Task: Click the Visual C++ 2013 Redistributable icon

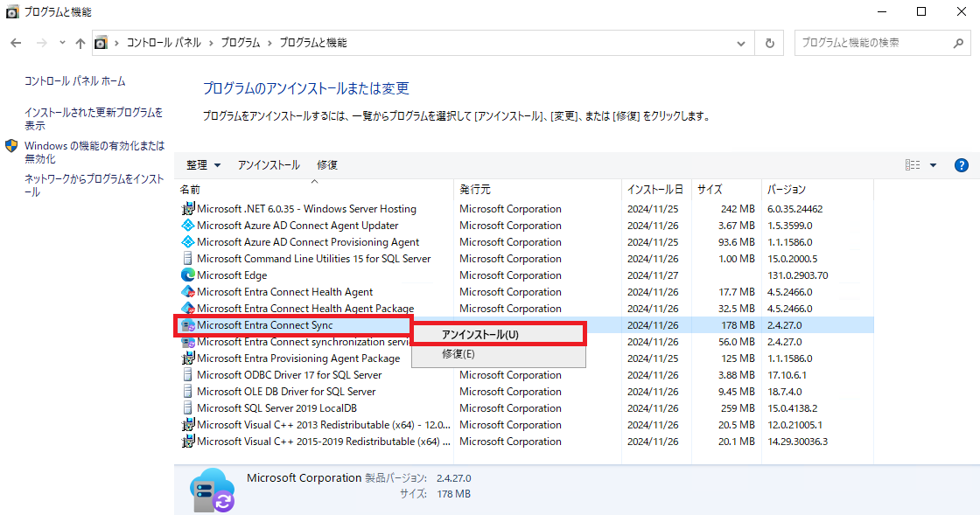Action: (187, 424)
